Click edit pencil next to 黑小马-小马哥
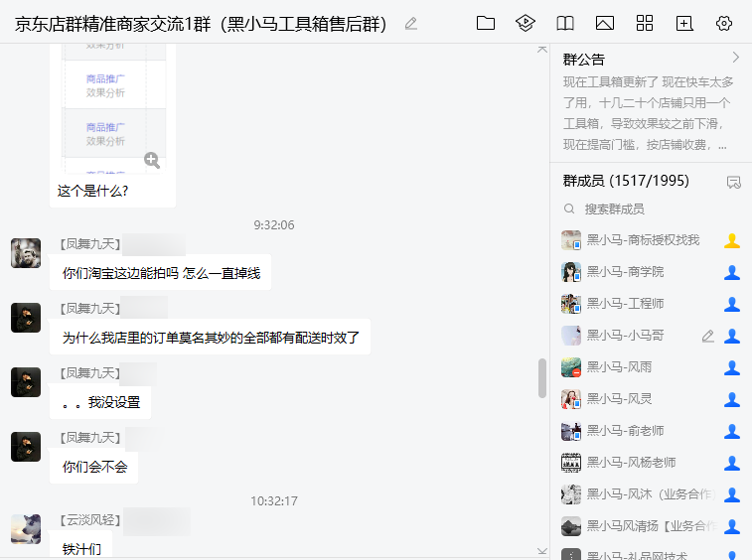The height and width of the screenshot is (560, 752). (707, 337)
